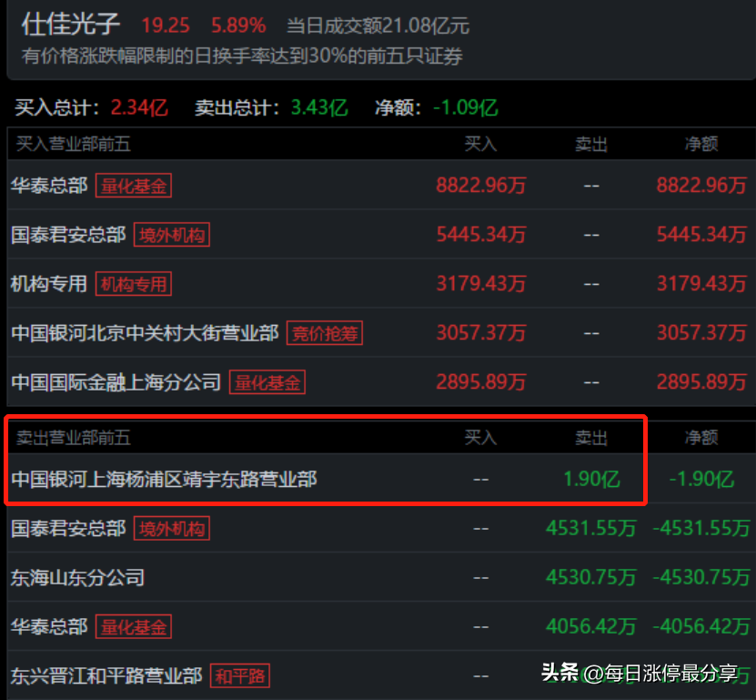Click the 量化基金 tag on 华泰总部 sell row
Viewport: 756px width, 700px height.
click(134, 626)
